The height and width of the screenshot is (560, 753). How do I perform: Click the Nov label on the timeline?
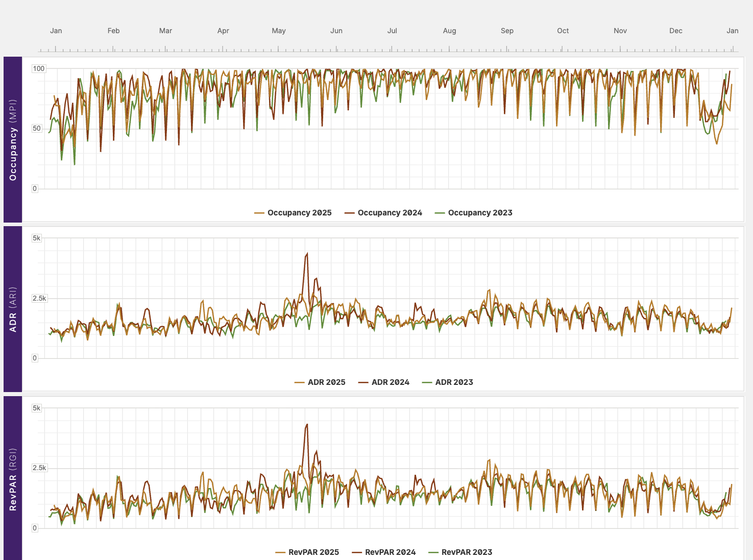click(620, 31)
